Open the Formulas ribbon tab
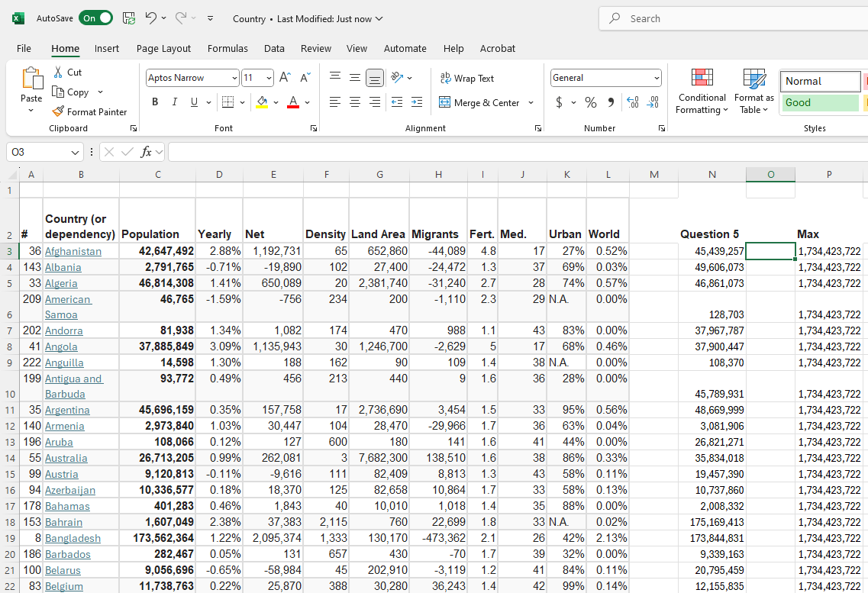This screenshot has width=868, height=593. pyautogui.click(x=227, y=48)
